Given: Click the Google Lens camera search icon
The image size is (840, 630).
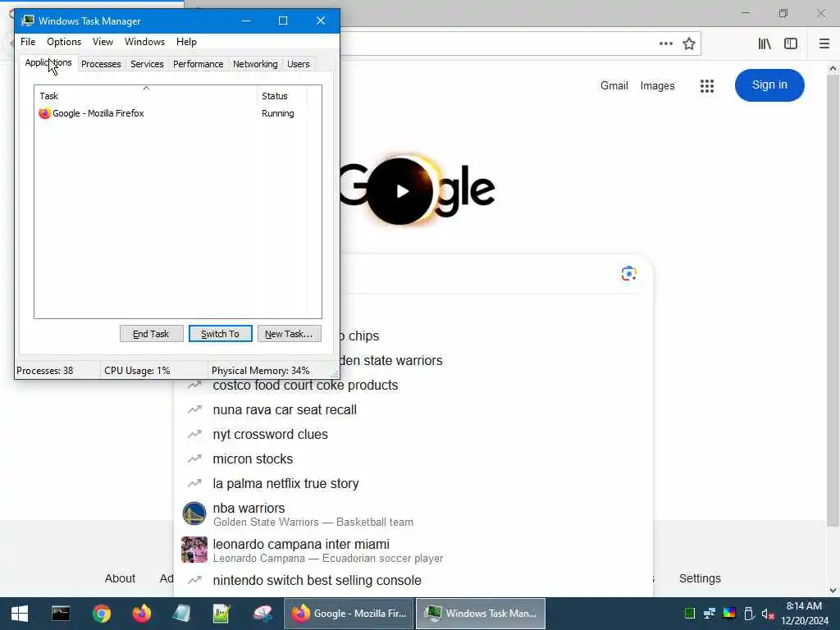Looking at the screenshot, I should (629, 274).
